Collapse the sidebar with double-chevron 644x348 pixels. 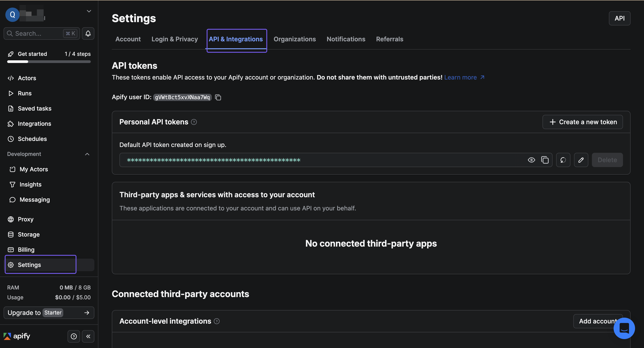point(88,336)
